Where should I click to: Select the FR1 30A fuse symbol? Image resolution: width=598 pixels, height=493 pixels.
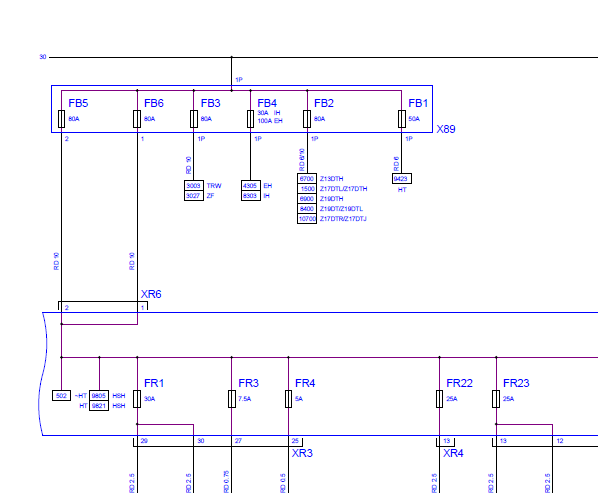coord(137,399)
